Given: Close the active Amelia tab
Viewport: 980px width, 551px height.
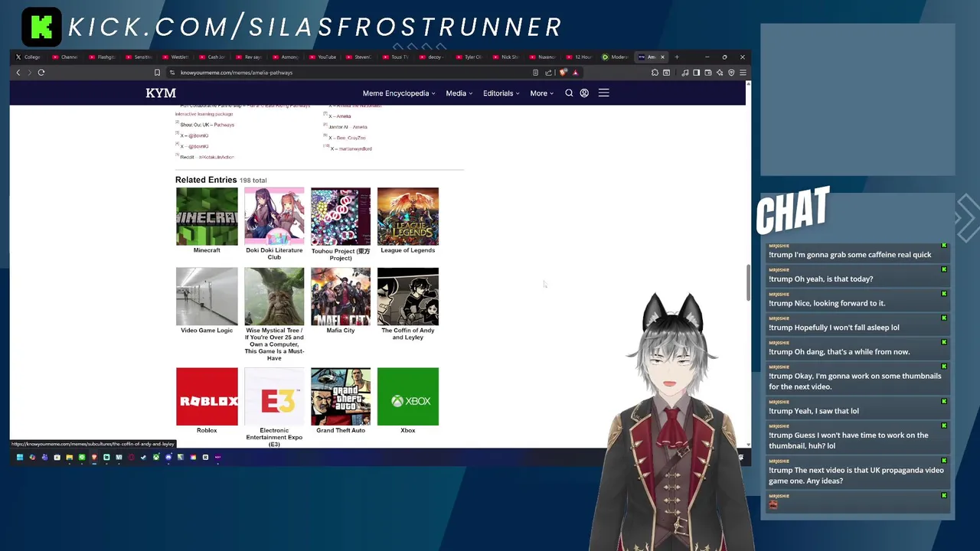Looking at the screenshot, I should coord(663,57).
